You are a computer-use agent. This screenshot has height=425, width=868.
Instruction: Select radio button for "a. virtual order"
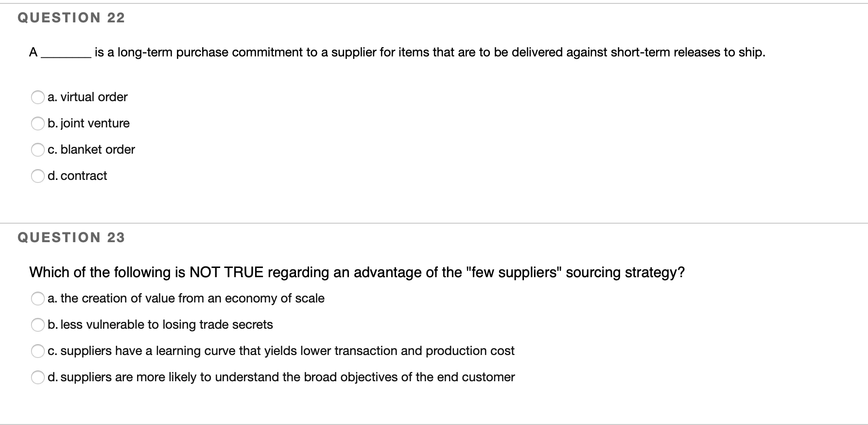[38, 97]
